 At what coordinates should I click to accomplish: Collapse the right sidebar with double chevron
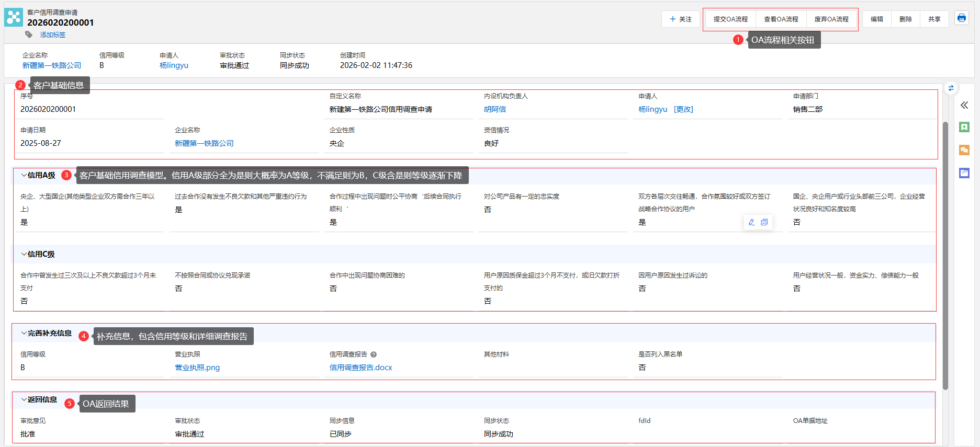point(964,105)
